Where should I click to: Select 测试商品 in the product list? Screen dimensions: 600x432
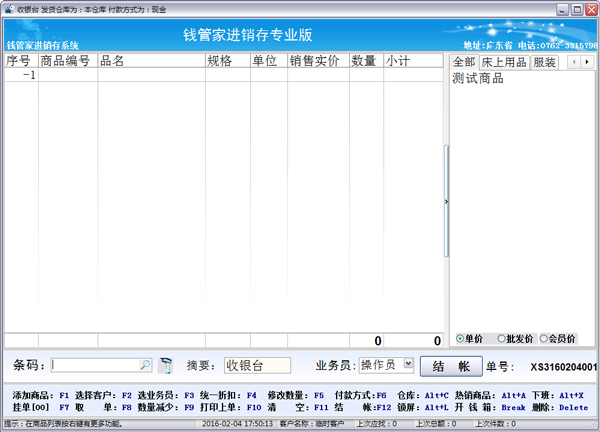478,79
